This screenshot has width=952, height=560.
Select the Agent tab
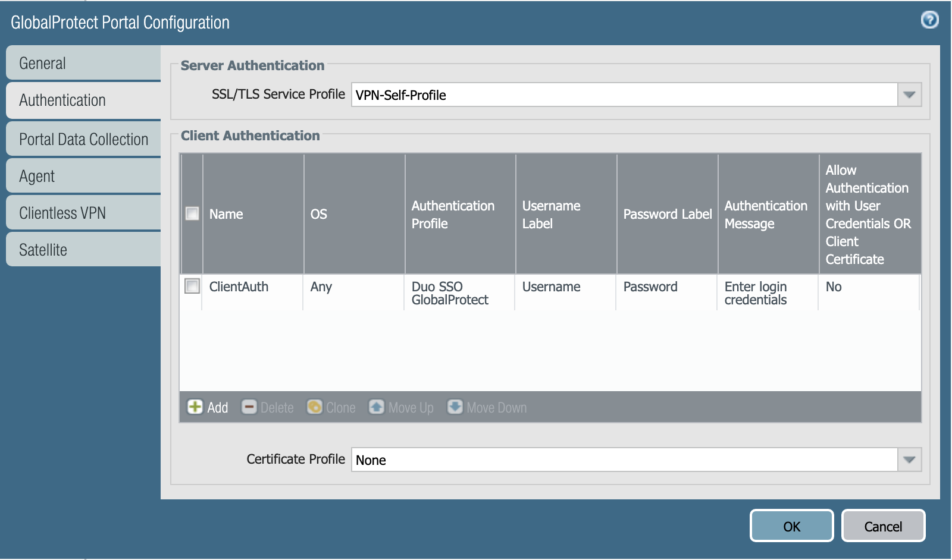pos(83,175)
